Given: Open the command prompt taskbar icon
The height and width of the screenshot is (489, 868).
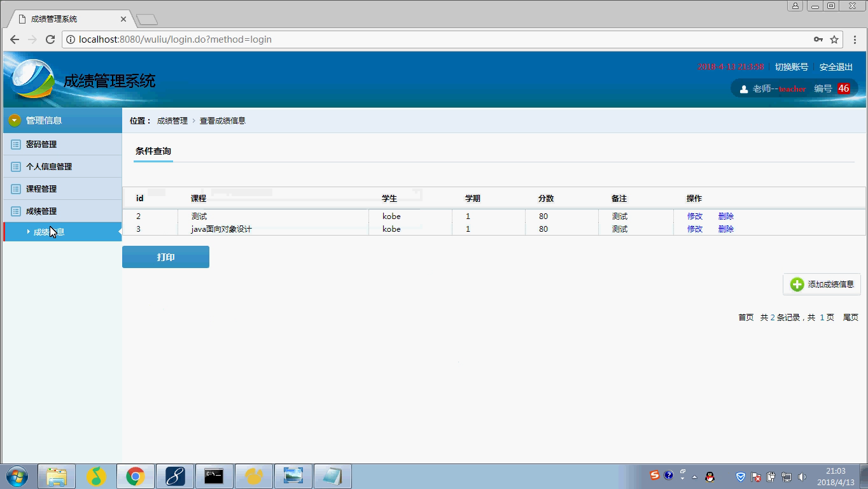Looking at the screenshot, I should coord(214,476).
